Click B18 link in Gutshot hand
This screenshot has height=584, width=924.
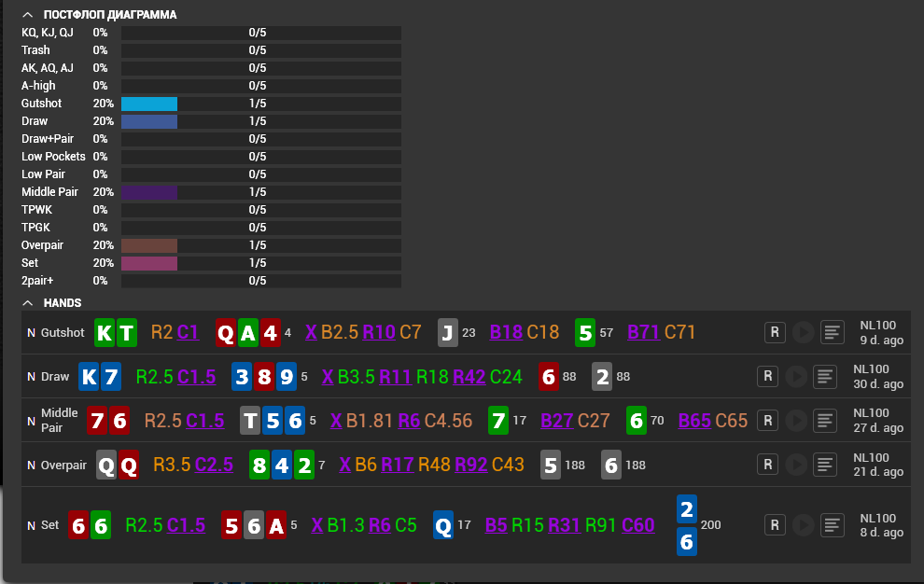[506, 332]
